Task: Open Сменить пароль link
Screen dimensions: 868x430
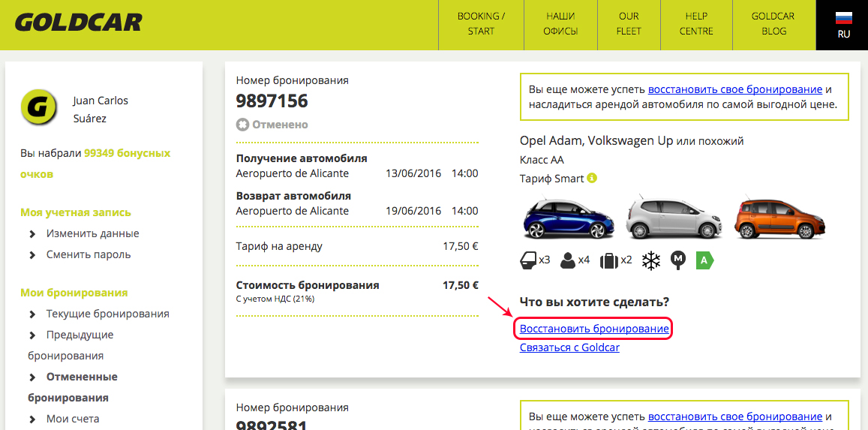Action: click(x=89, y=254)
